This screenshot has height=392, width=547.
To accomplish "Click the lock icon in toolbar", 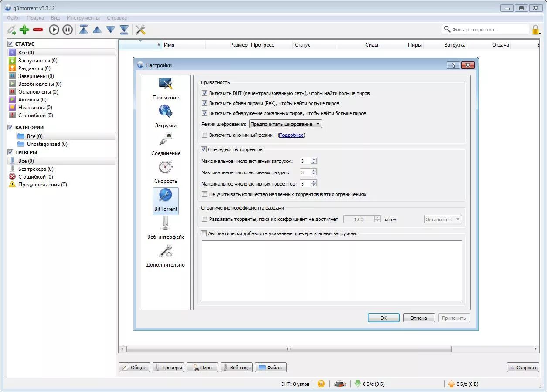I will 535,30.
